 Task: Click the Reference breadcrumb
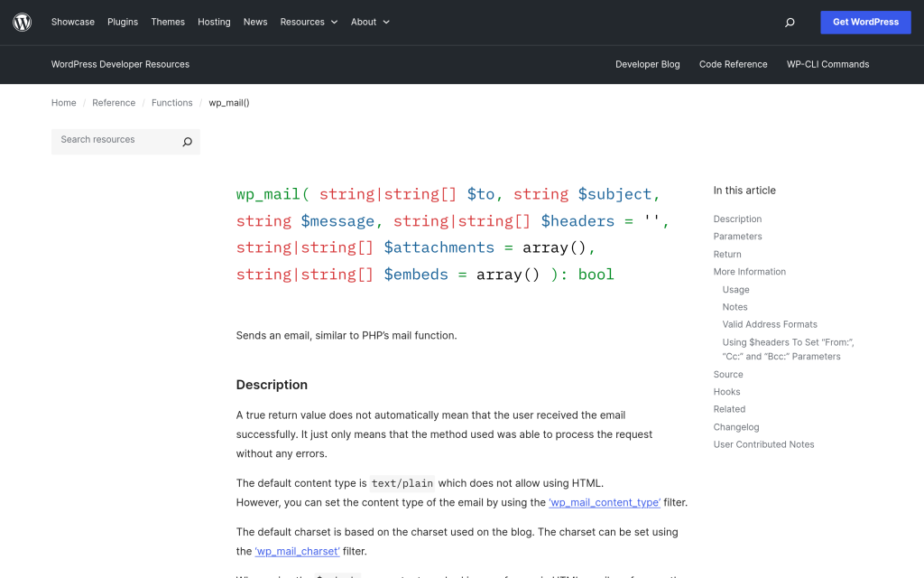click(114, 103)
